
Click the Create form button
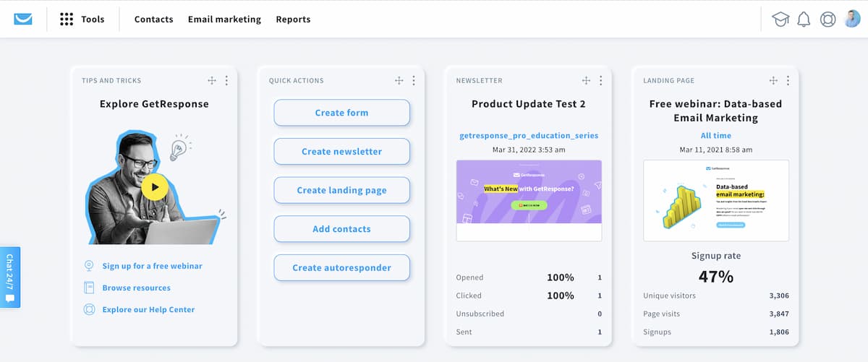point(341,113)
